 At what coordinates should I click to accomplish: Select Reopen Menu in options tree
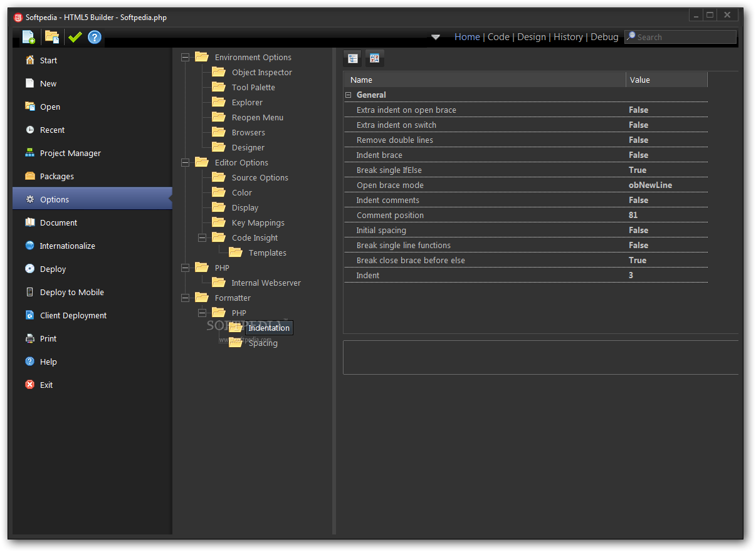pyautogui.click(x=258, y=117)
